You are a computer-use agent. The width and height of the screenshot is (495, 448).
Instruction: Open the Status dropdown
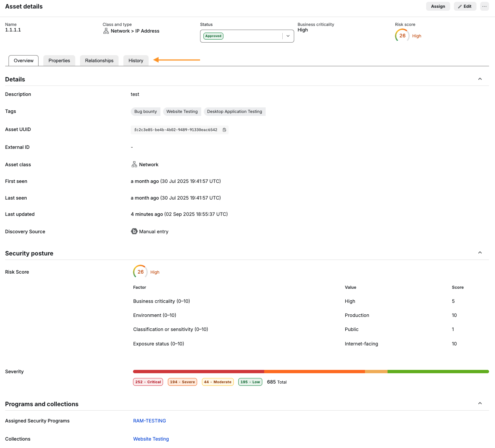point(247,36)
